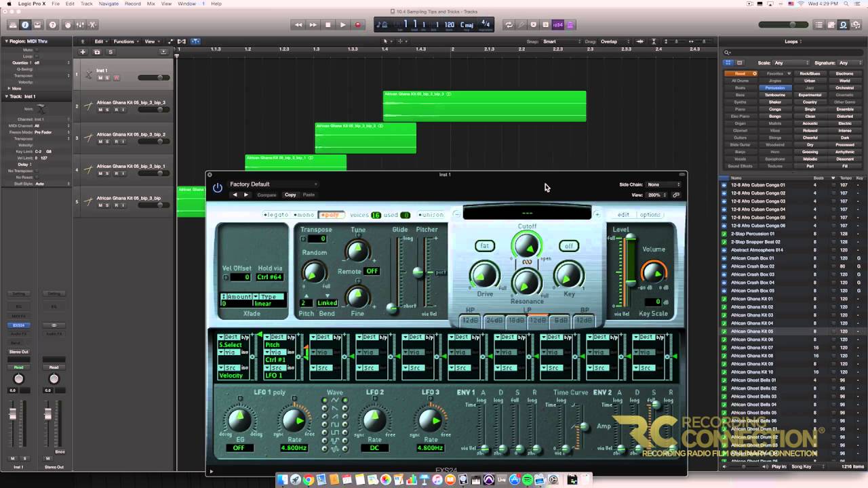This screenshot has height=488, width=868.
Task: Toggle the Loop Browser icon
Action: (x=844, y=25)
